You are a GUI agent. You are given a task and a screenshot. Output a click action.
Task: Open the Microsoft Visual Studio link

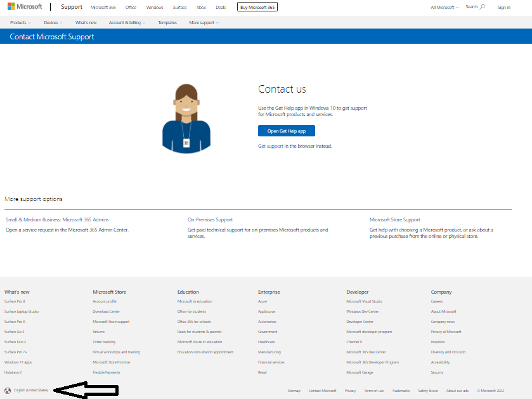(364, 301)
